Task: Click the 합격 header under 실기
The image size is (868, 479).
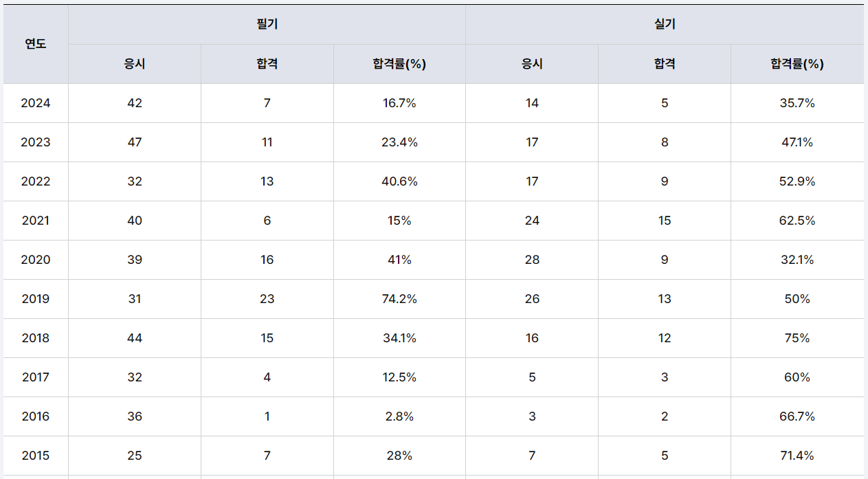Action: (665, 64)
